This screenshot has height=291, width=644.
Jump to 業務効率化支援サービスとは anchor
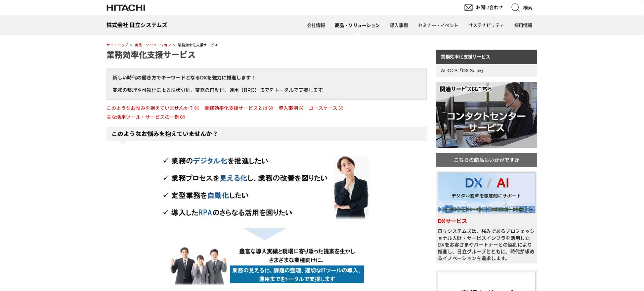(x=236, y=108)
